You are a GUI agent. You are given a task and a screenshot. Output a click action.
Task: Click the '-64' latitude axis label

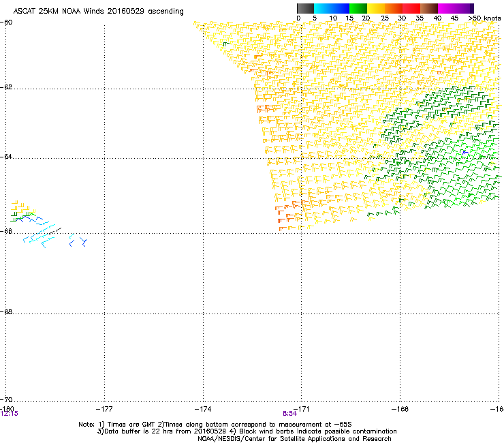point(6,157)
